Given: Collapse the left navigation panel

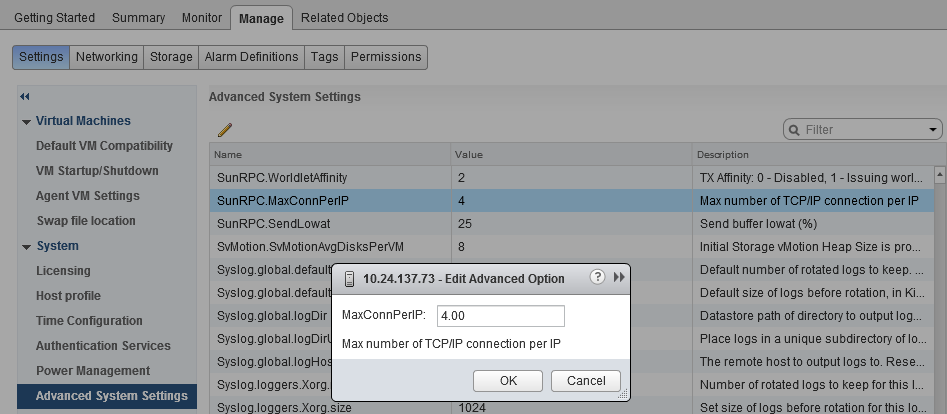Looking at the screenshot, I should tap(25, 96).
